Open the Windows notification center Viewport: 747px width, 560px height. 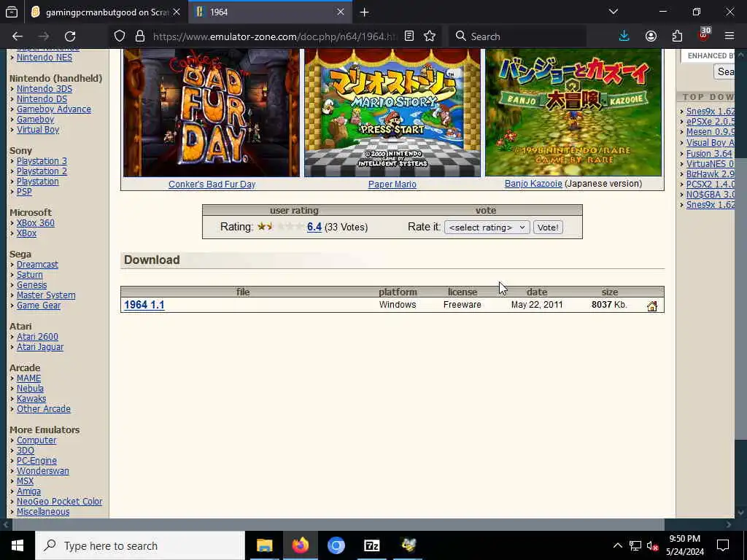[723, 545]
